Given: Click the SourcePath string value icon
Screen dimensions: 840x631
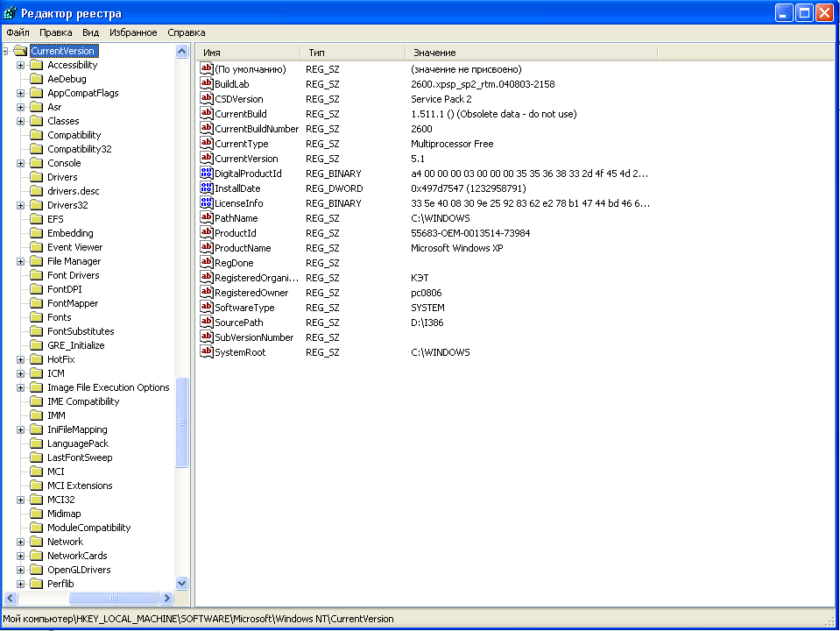Looking at the screenshot, I should coord(206,322).
